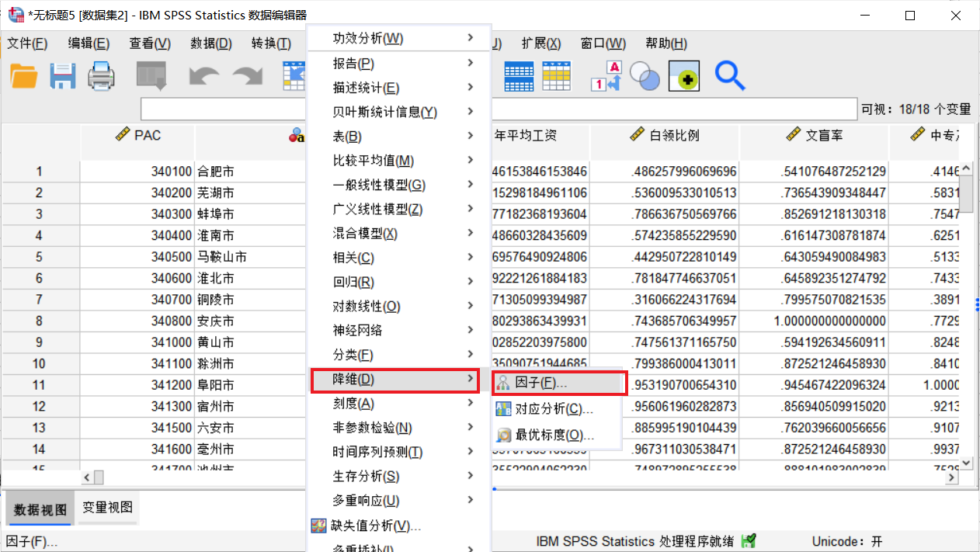
Task: Select 时间序列预测(T) in the menu
Action: [399, 452]
